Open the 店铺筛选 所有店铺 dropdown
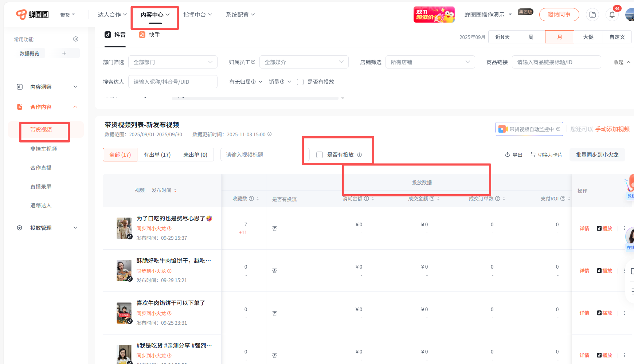This screenshot has width=634, height=364. 430,62
